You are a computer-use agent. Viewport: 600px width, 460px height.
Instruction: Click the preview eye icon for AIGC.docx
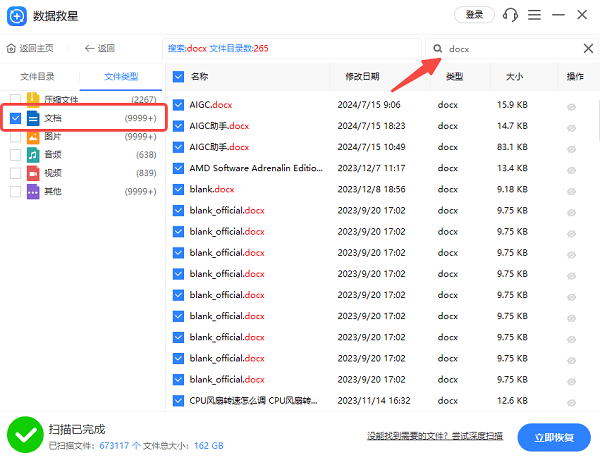pos(571,105)
